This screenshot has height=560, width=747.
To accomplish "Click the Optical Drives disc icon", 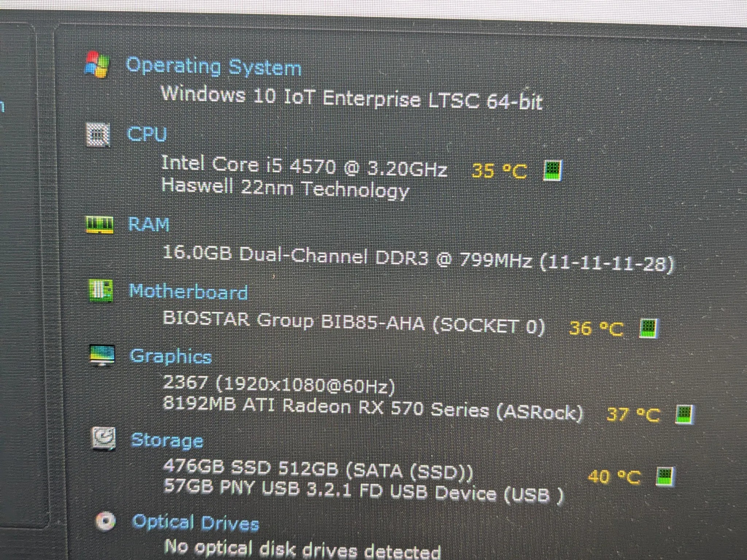I will tap(105, 521).
